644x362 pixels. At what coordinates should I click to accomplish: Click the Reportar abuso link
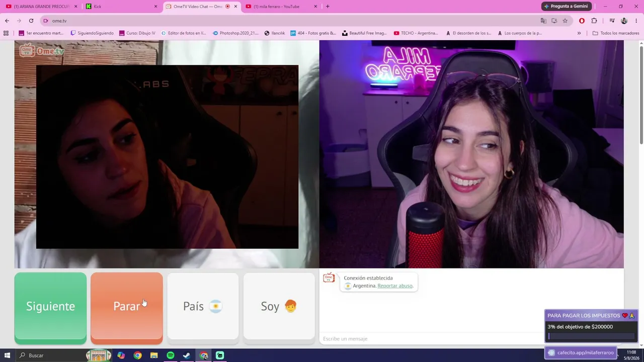[x=395, y=286]
